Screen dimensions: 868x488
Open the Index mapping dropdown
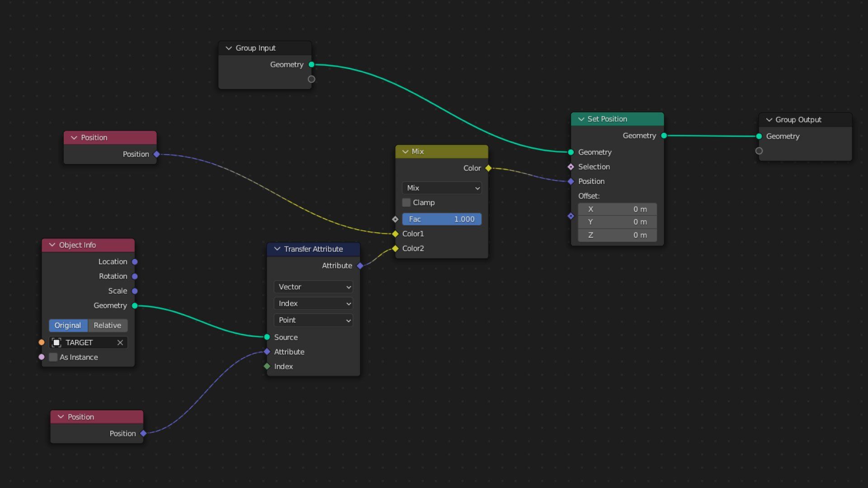[313, 304]
